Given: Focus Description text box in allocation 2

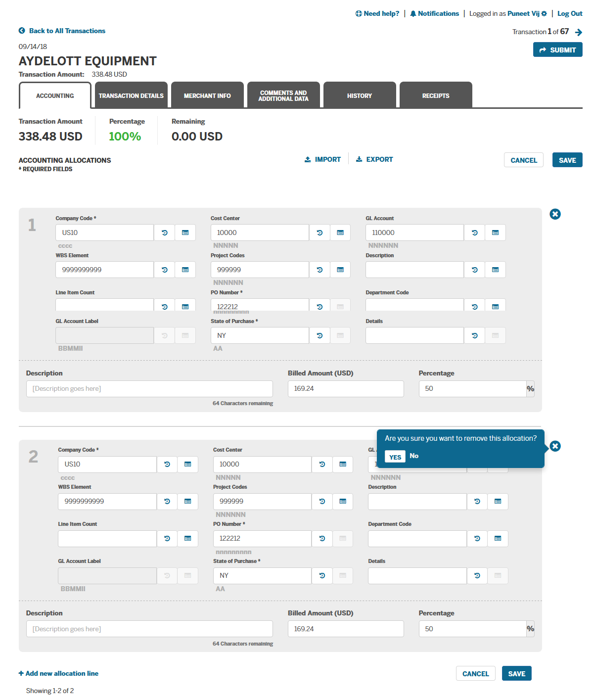Looking at the screenshot, I should [149, 629].
